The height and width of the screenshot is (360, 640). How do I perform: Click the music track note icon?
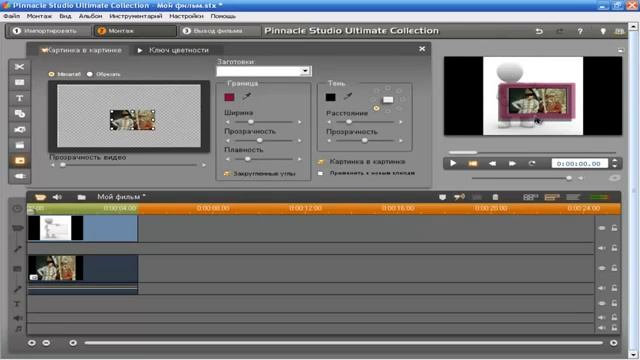click(x=18, y=329)
